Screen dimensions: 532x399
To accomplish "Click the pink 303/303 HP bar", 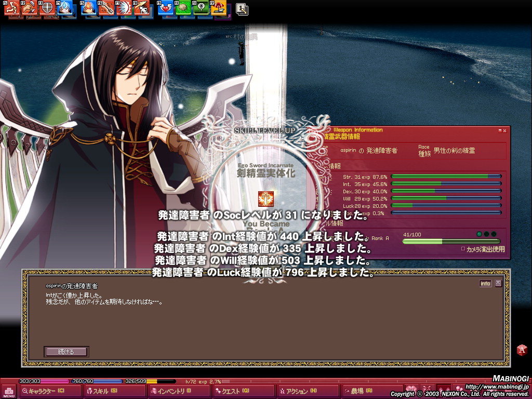I will (x=44, y=381).
